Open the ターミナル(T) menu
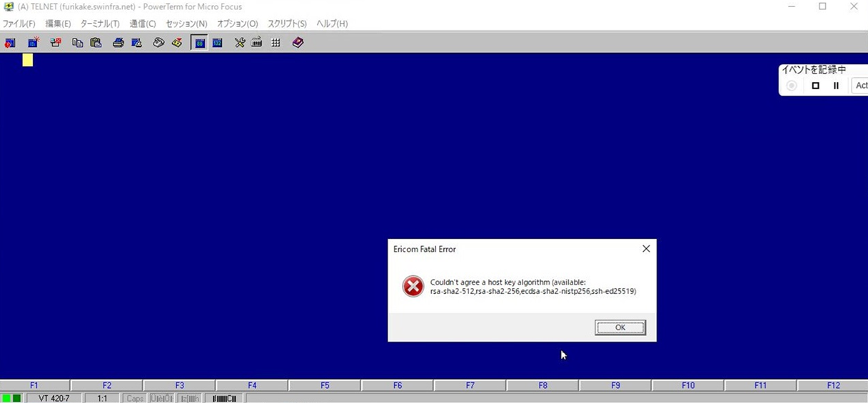Screen dimensions: 868x403 pos(100,24)
